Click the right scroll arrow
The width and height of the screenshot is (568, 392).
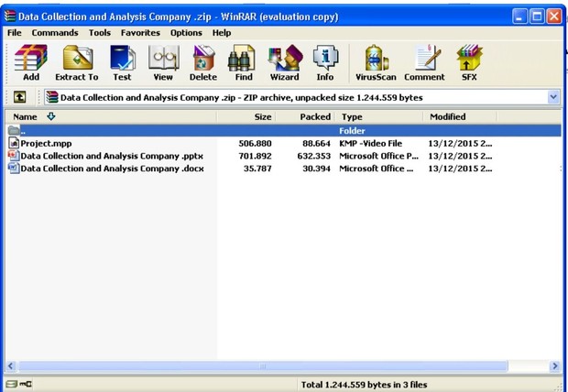(554, 366)
